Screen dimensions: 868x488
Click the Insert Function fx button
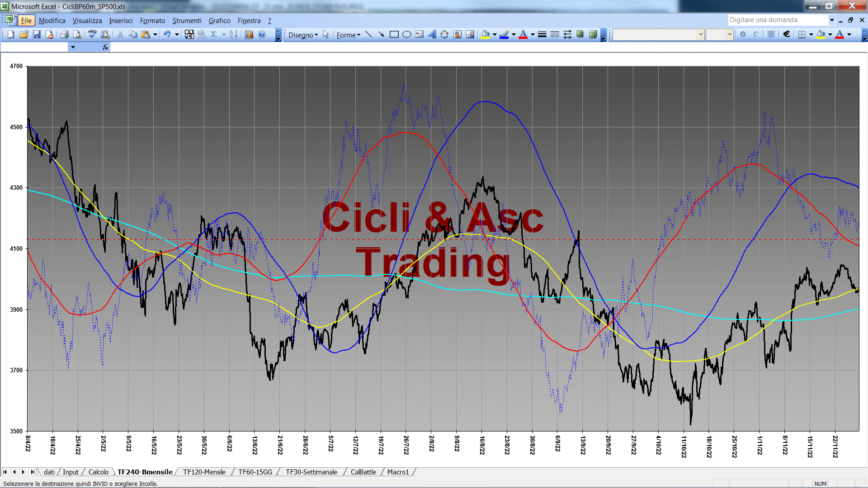click(105, 47)
